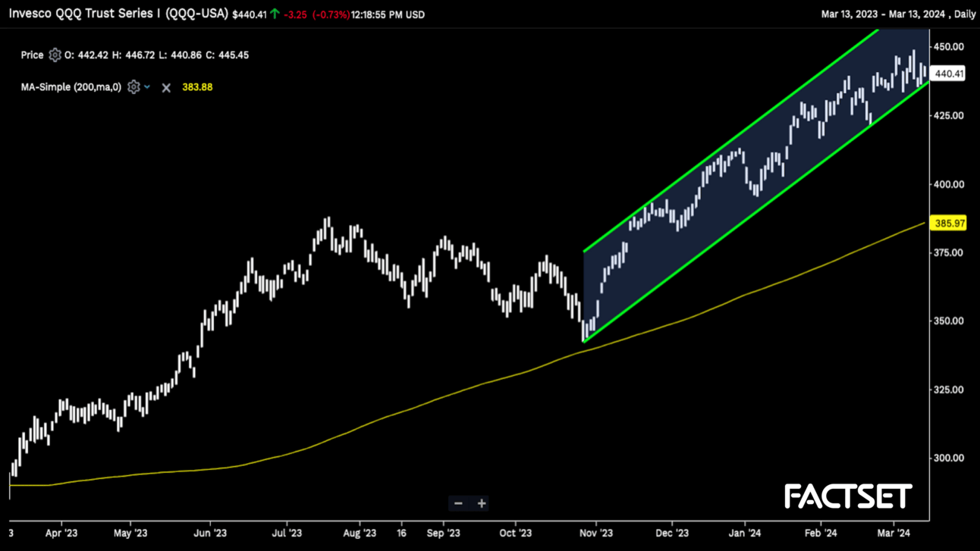Open Price series settings gear
The width and height of the screenshot is (980, 551).
coord(55,55)
